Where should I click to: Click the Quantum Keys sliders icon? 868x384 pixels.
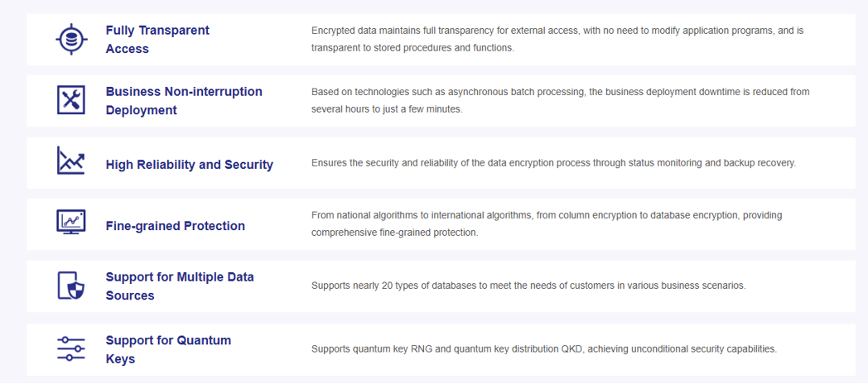pyautogui.click(x=71, y=348)
